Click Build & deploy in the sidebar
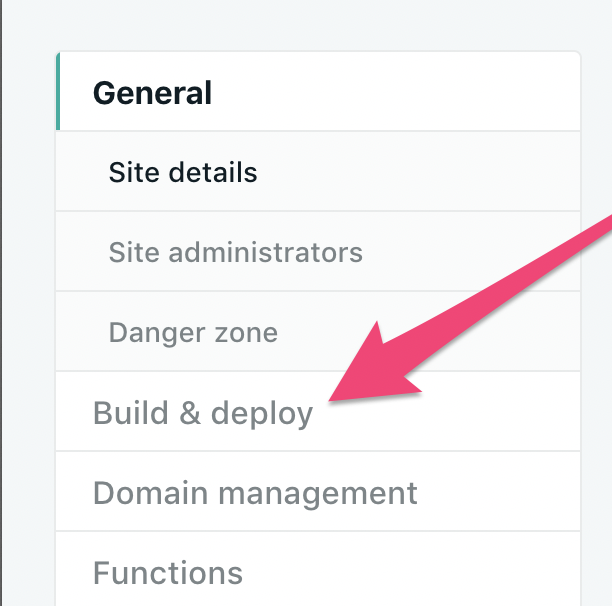The width and height of the screenshot is (612, 606). 203,412
